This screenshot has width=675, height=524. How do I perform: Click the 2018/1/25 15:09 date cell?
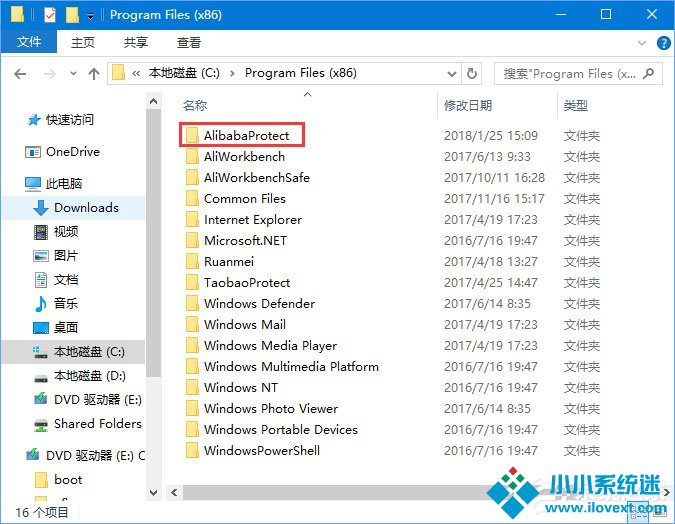[491, 136]
